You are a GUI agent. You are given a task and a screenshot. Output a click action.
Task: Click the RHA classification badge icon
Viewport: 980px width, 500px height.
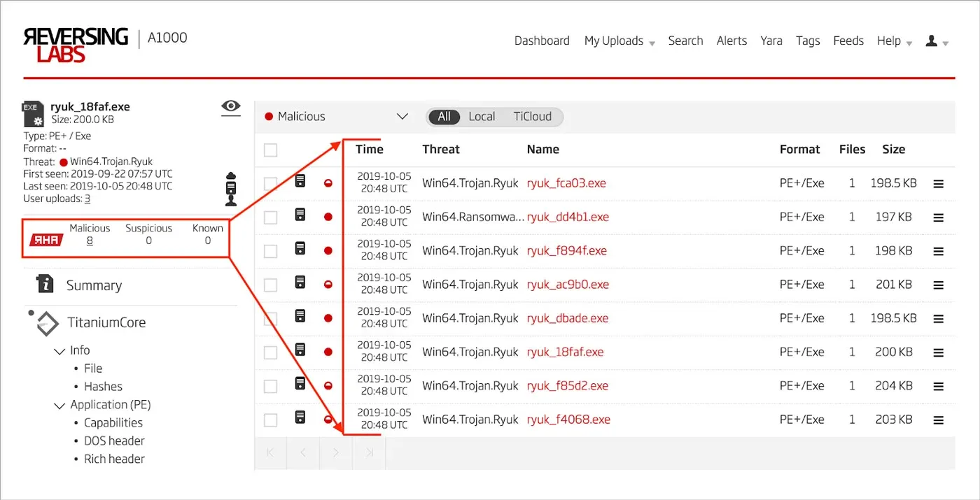pyautogui.click(x=45, y=238)
